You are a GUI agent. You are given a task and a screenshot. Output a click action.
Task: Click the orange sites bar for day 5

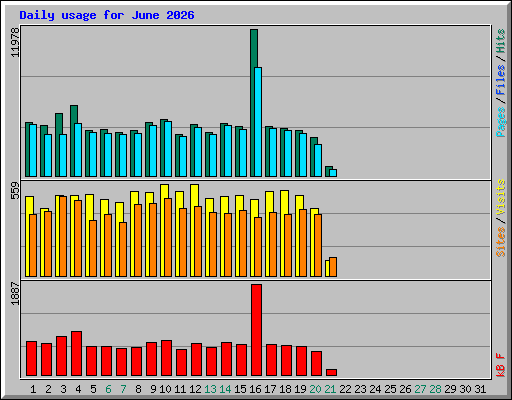(x=93, y=248)
